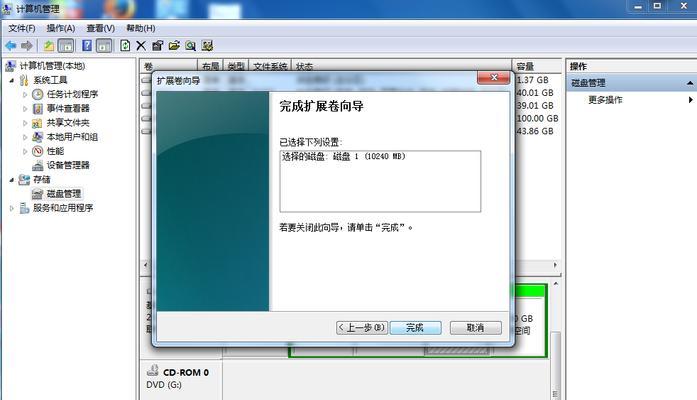Click 取消 to cancel the wizard

476,328
